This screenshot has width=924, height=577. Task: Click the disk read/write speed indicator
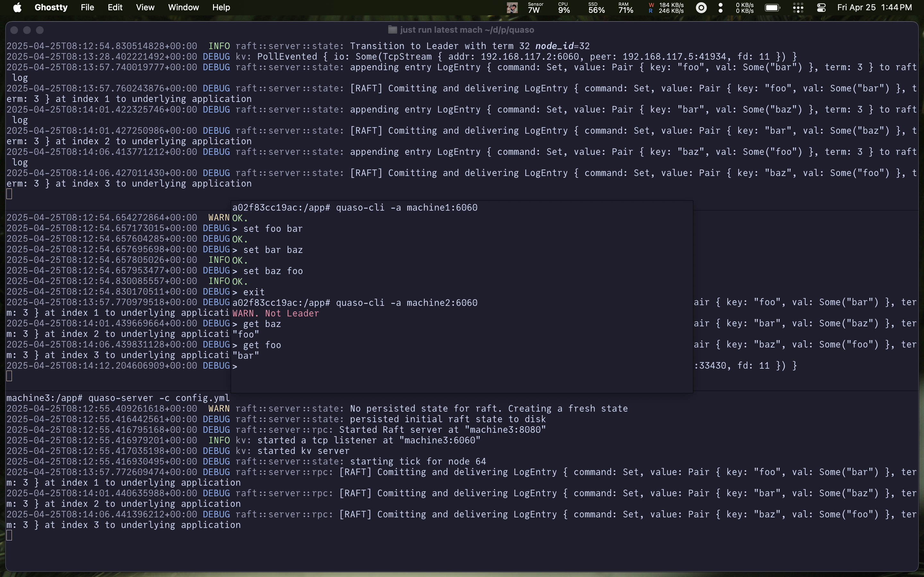(666, 8)
